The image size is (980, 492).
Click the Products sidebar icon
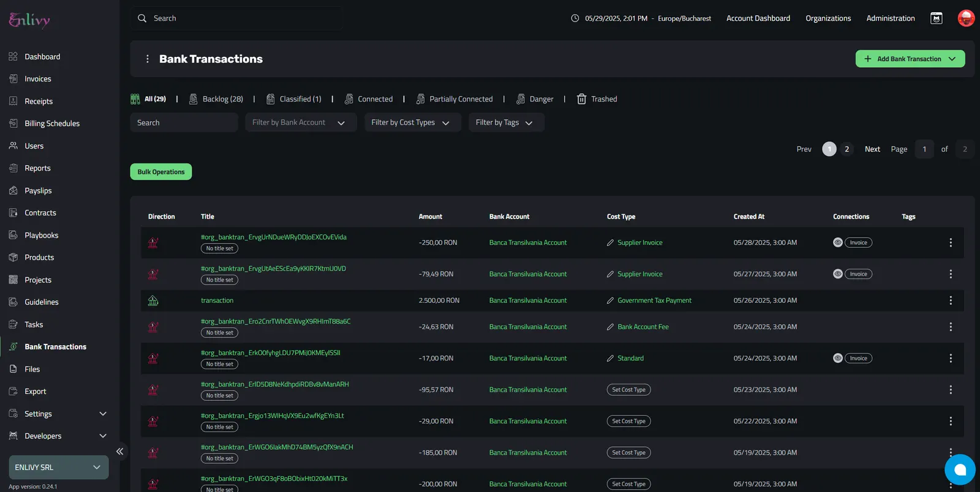coord(13,258)
